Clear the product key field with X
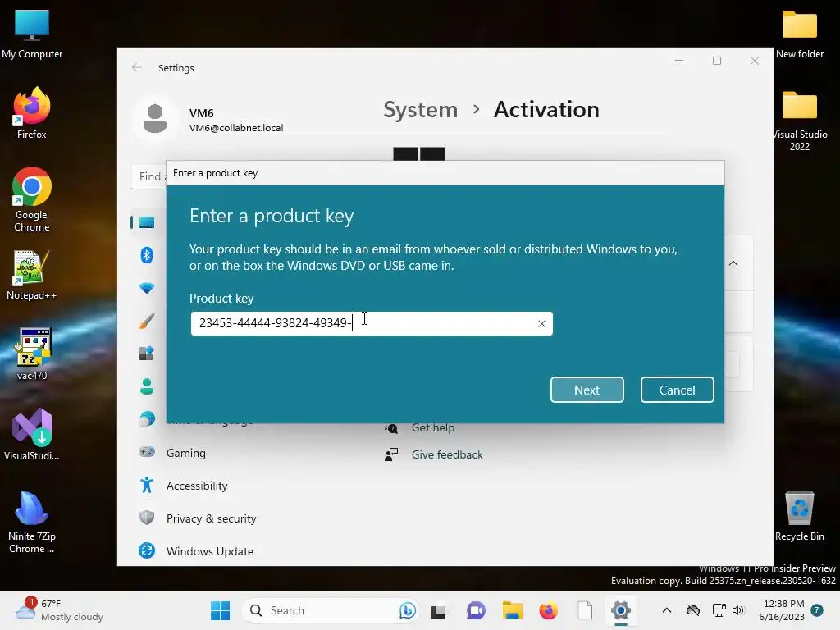 (x=541, y=323)
